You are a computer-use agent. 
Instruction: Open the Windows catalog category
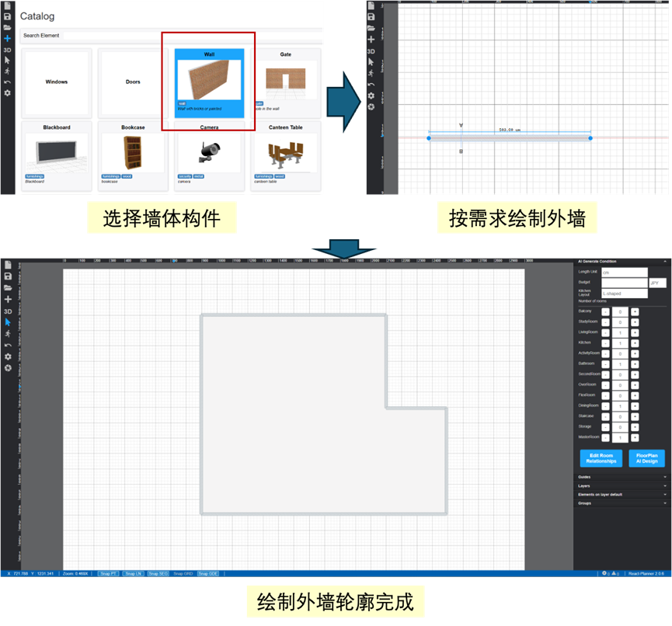(x=57, y=82)
